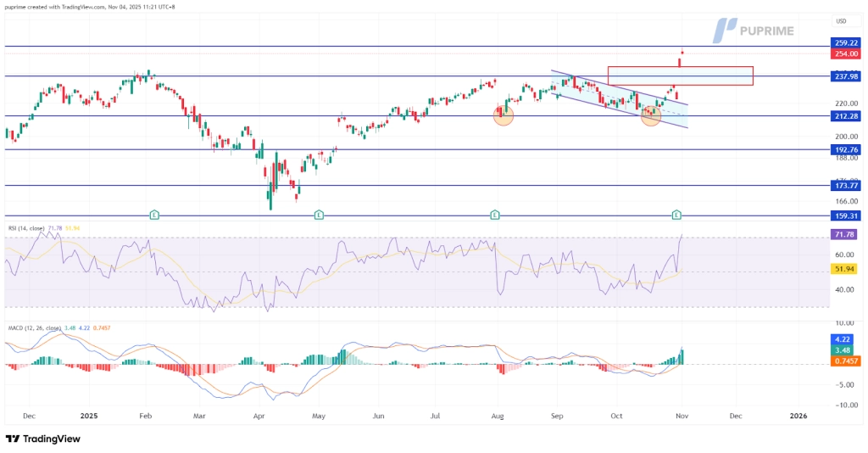This screenshot has height=453, width=868.
Task: Click the 200.00 price axis value
Action: pyautogui.click(x=847, y=137)
